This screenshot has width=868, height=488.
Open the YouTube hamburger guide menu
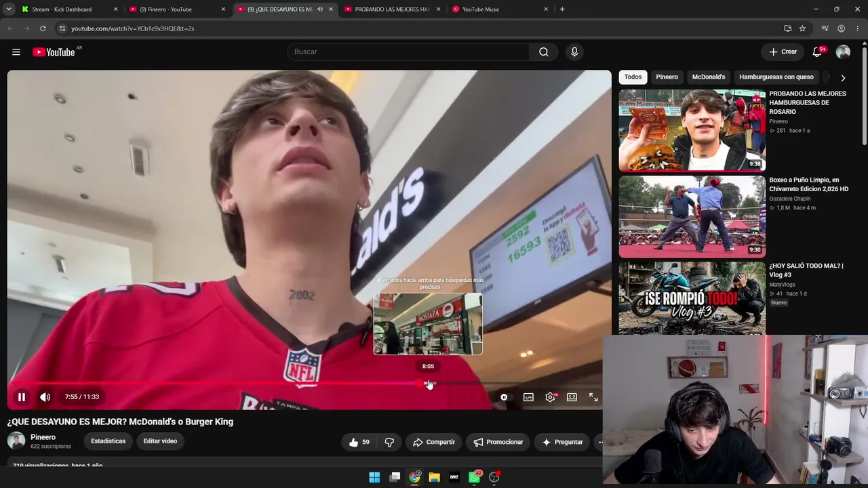(16, 52)
